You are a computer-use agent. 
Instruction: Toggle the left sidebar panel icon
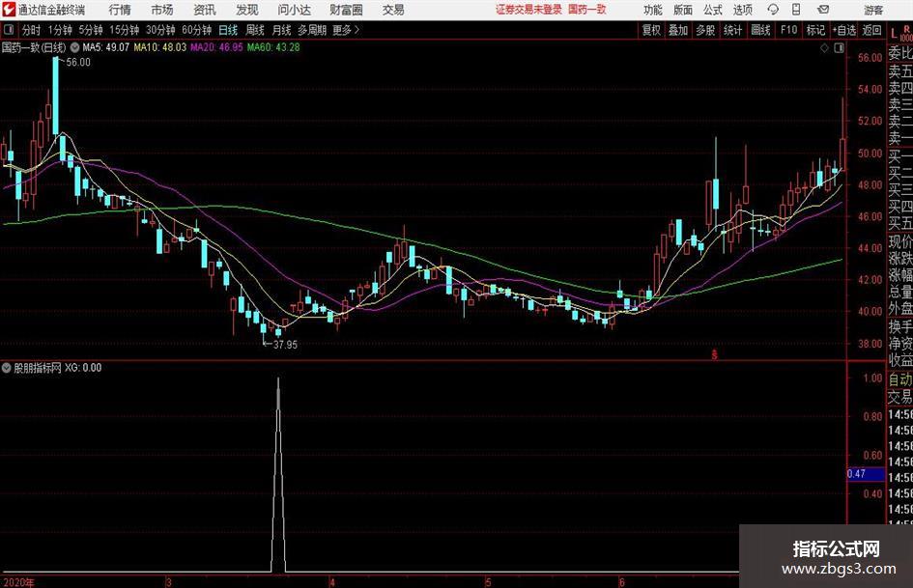(9, 30)
